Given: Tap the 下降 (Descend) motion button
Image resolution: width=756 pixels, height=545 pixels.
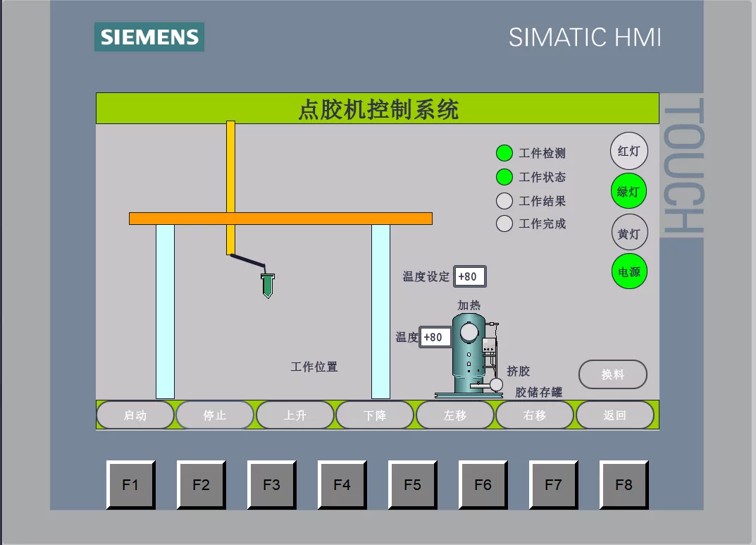Looking at the screenshot, I should click(x=375, y=415).
